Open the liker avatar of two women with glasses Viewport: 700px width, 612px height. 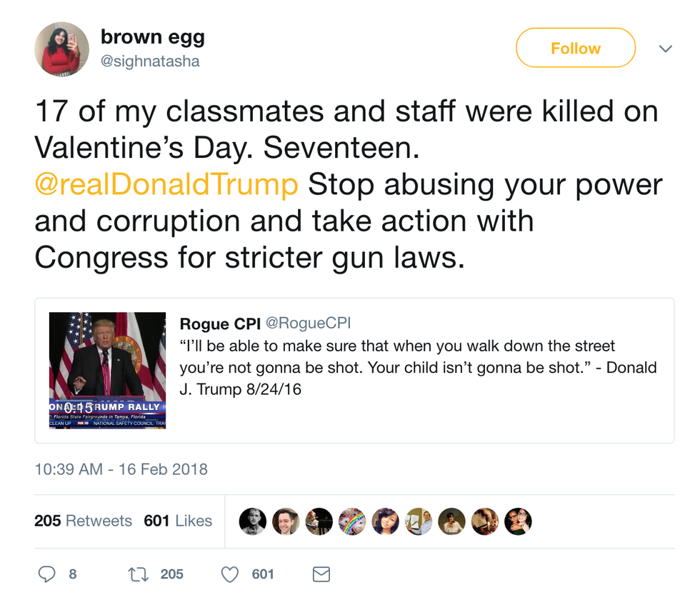(518, 522)
